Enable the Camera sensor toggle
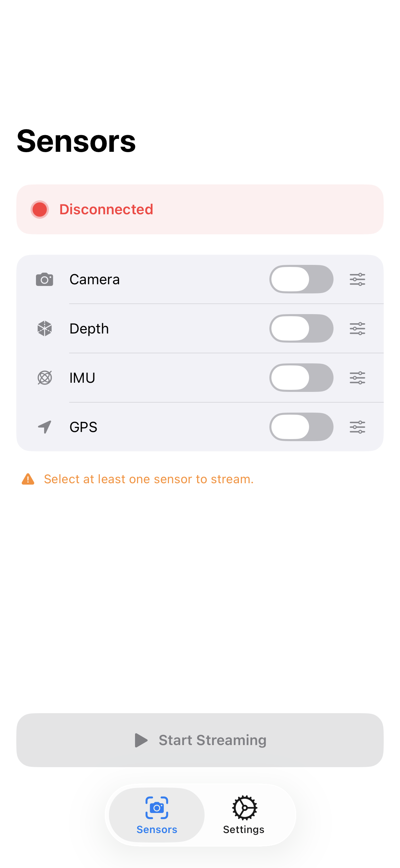This screenshot has width=400, height=868. (301, 279)
